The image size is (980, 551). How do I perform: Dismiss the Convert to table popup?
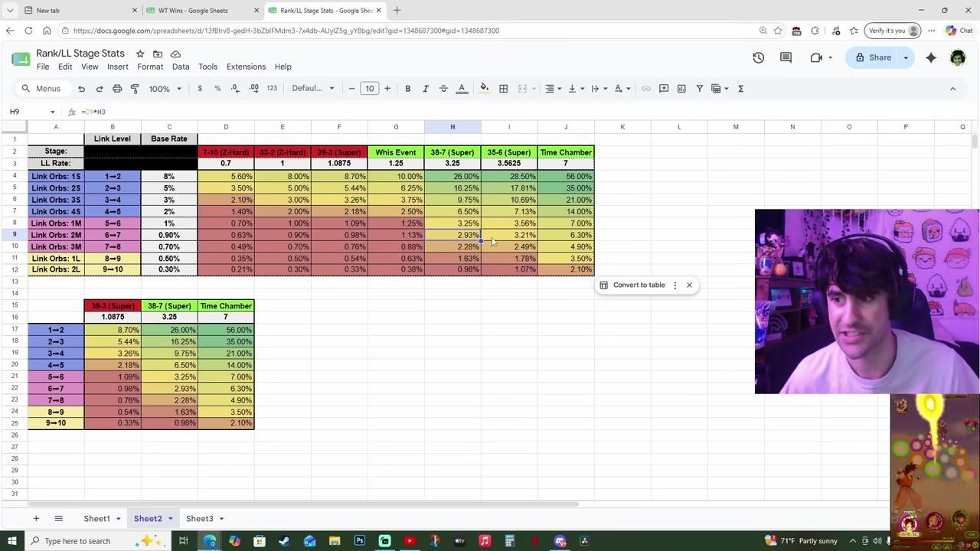(689, 285)
